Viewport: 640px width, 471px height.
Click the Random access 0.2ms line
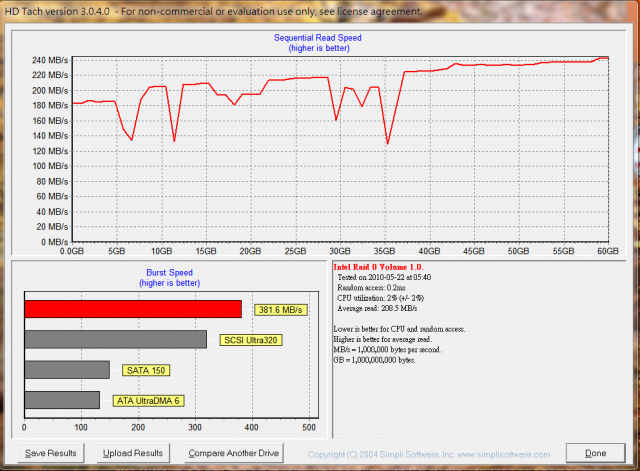(x=371, y=288)
